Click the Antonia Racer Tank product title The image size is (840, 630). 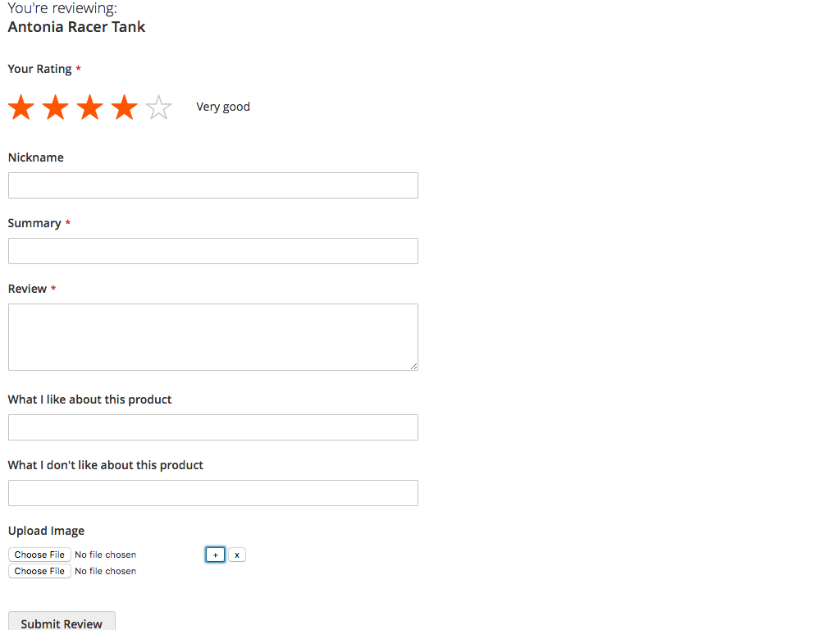(x=76, y=27)
